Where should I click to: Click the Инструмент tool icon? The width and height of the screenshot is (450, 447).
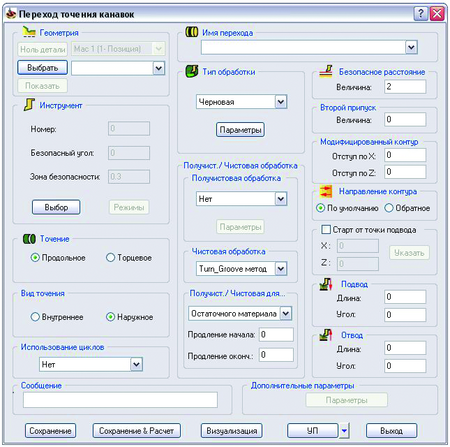click(x=29, y=105)
